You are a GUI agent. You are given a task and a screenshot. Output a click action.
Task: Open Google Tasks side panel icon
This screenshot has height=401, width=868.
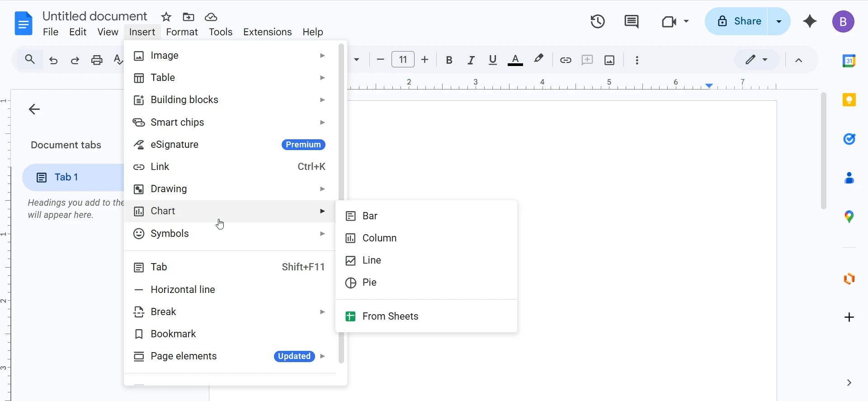click(x=849, y=139)
